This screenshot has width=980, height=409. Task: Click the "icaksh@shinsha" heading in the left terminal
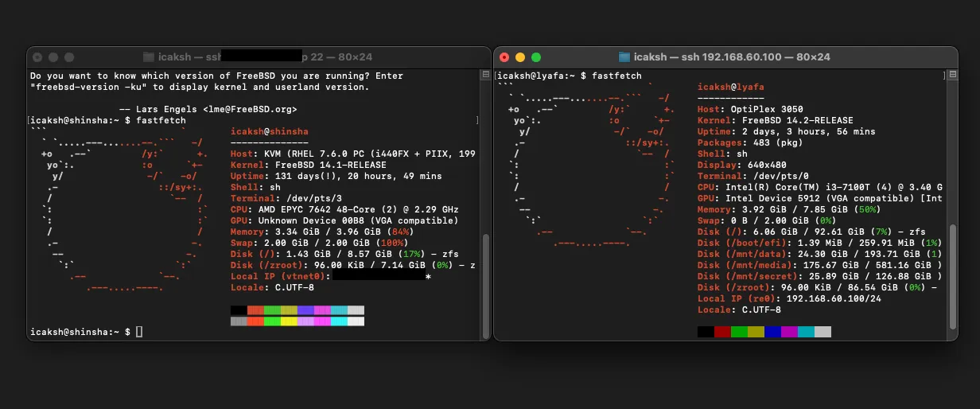click(270, 131)
